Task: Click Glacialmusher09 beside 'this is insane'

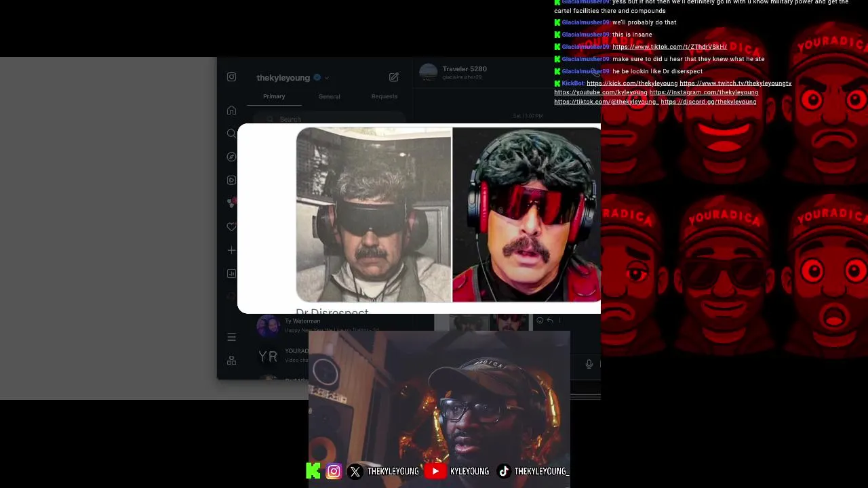Action: click(x=586, y=35)
